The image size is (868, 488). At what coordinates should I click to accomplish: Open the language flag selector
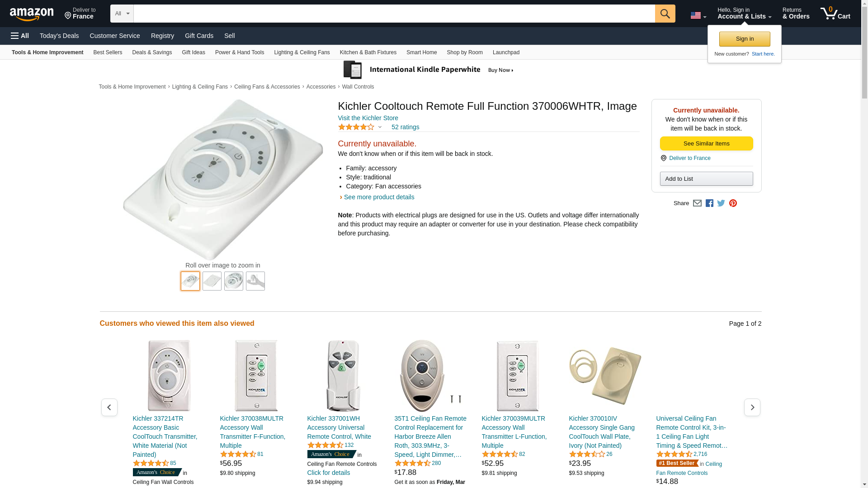pyautogui.click(x=698, y=15)
